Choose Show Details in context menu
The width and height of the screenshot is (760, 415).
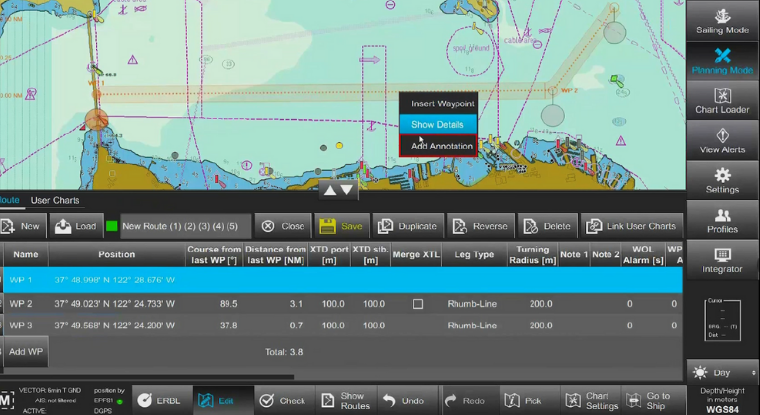tap(438, 125)
